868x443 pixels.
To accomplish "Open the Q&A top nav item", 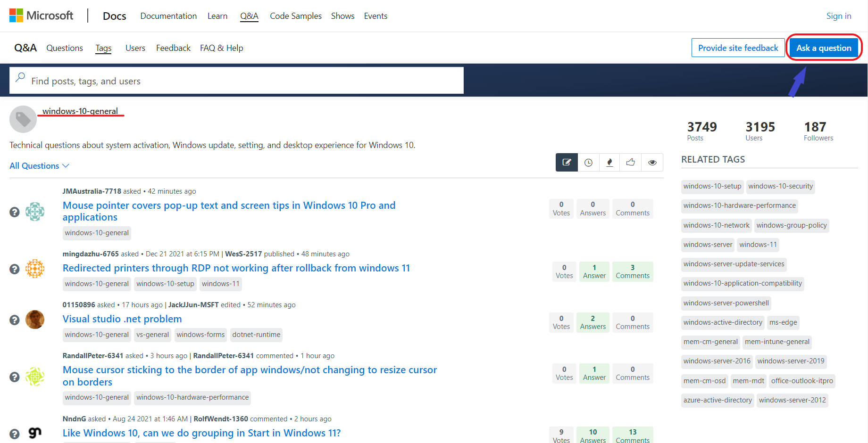I will click(249, 16).
